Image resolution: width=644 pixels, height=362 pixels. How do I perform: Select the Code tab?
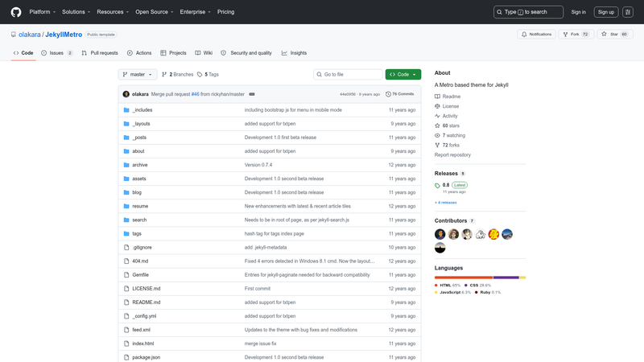pyautogui.click(x=23, y=53)
